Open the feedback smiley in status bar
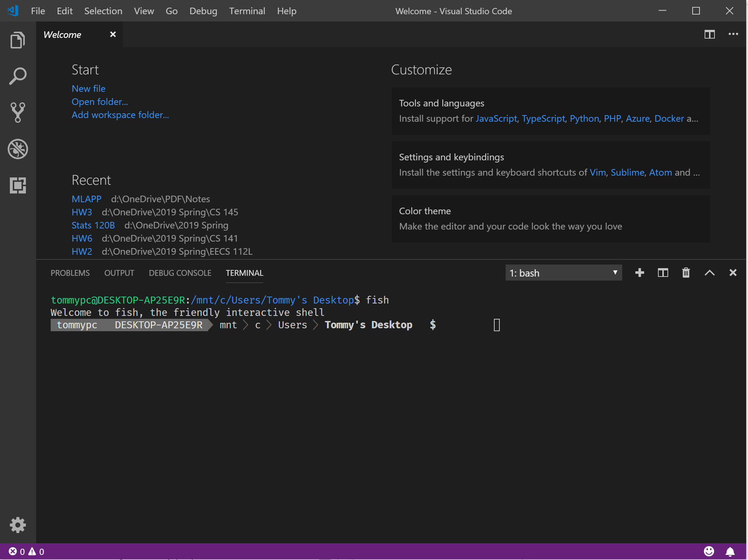The height and width of the screenshot is (560, 748). pyautogui.click(x=709, y=552)
